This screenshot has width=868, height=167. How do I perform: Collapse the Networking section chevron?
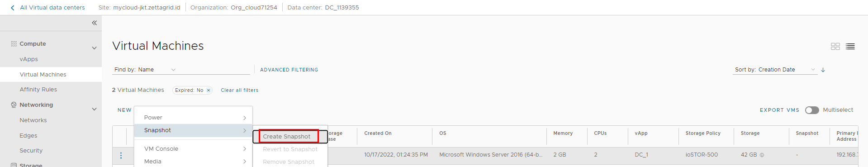click(x=94, y=109)
